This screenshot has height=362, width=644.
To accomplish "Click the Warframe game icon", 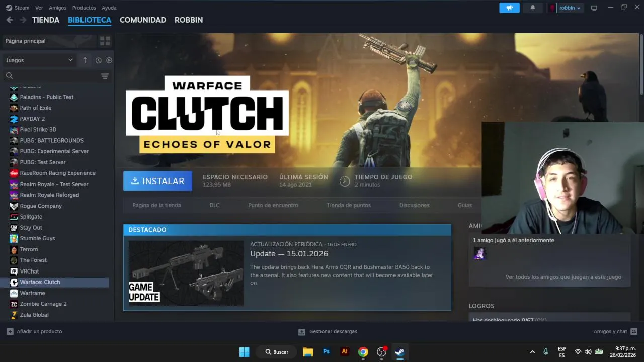I will [14, 293].
